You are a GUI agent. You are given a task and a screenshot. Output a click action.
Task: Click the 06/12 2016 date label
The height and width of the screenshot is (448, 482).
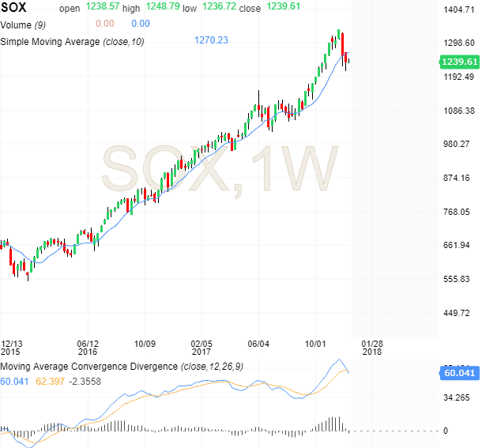[x=87, y=348]
